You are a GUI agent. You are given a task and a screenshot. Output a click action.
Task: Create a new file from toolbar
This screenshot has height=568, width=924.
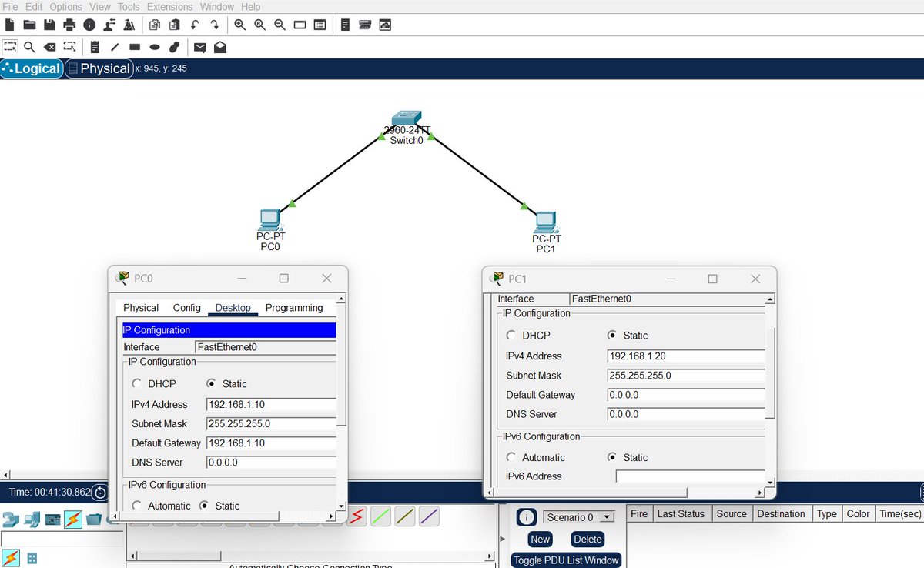tap(10, 25)
